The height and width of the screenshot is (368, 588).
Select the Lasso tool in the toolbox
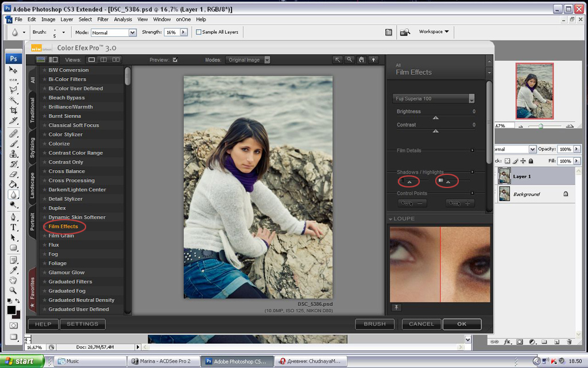point(13,89)
